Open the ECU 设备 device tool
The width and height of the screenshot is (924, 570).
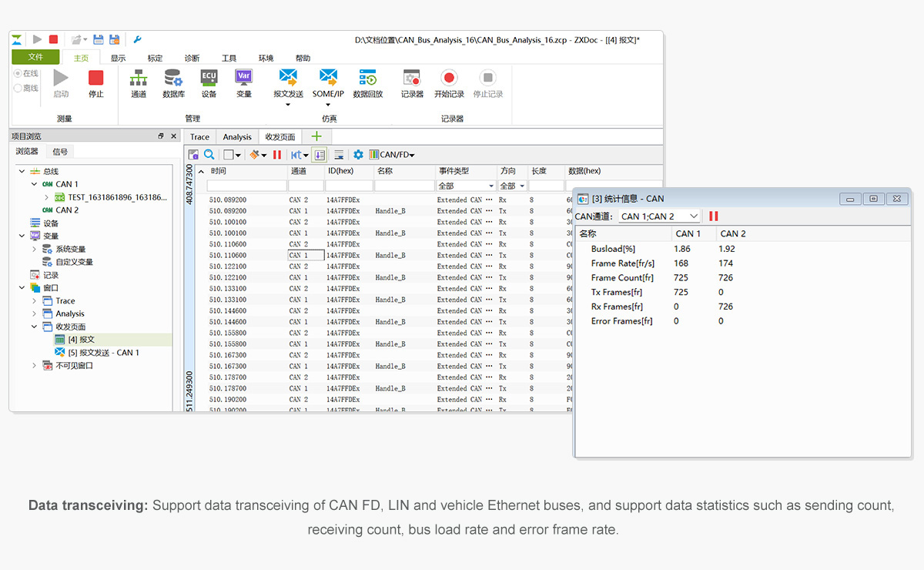pyautogui.click(x=209, y=78)
